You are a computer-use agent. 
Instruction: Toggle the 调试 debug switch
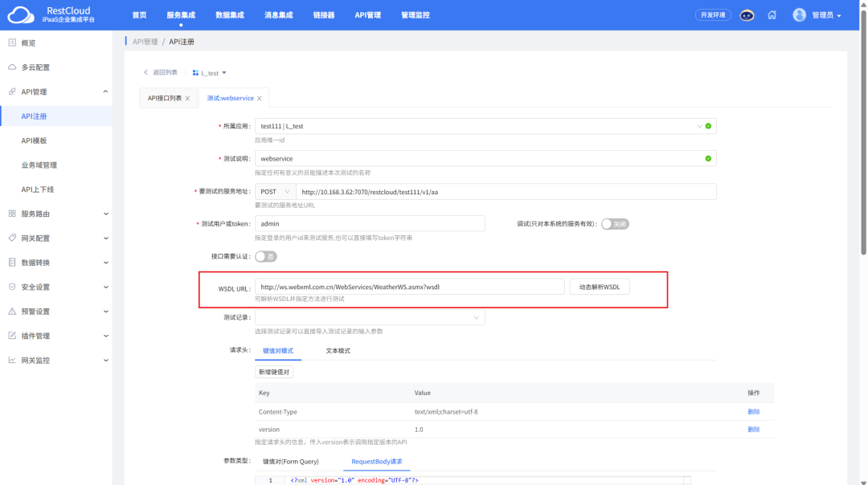[615, 224]
